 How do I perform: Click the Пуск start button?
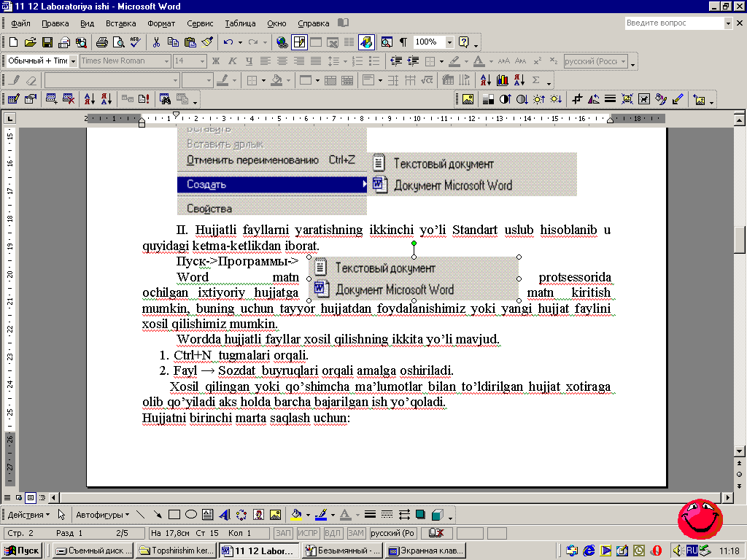pos(23,551)
